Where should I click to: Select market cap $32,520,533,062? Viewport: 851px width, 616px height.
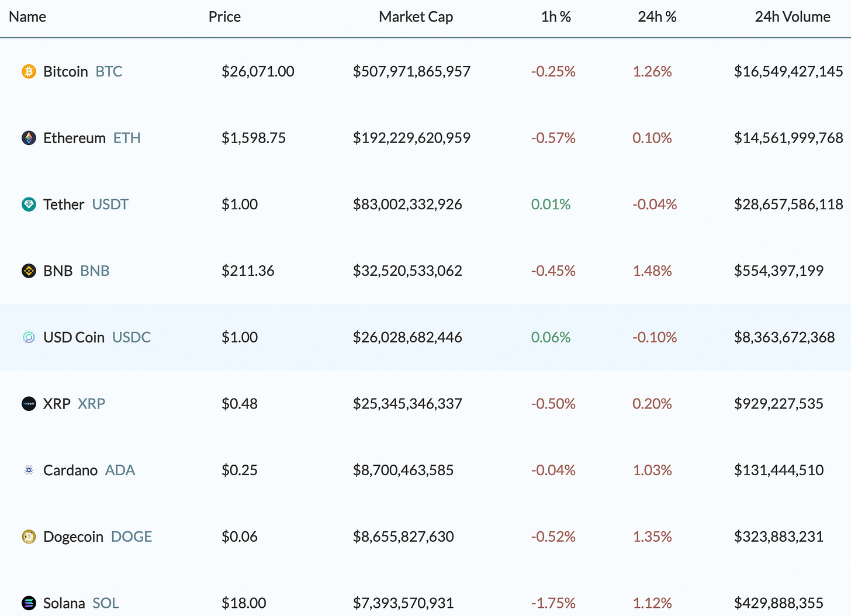tap(407, 271)
